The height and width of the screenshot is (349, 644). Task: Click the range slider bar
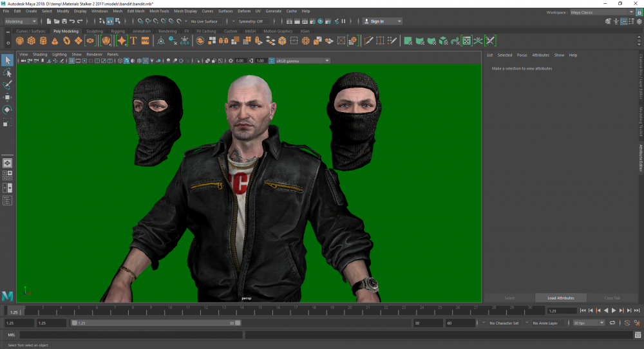point(156,323)
